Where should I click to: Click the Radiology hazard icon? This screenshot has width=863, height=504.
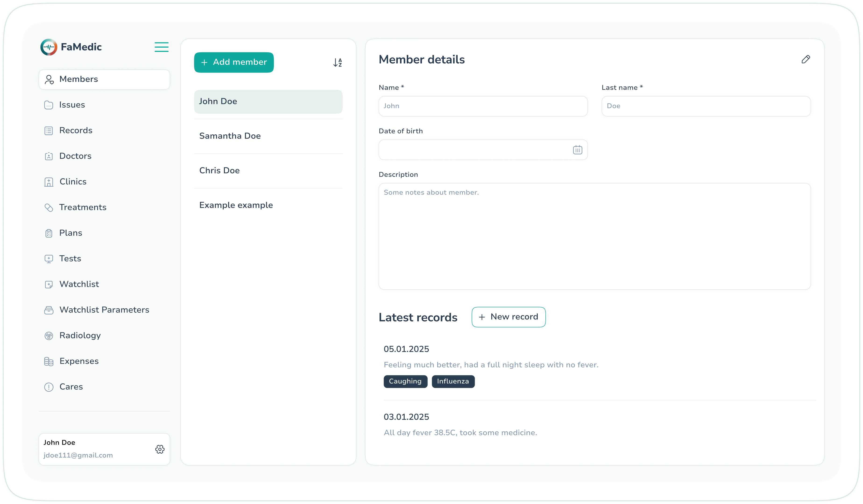pyautogui.click(x=49, y=336)
